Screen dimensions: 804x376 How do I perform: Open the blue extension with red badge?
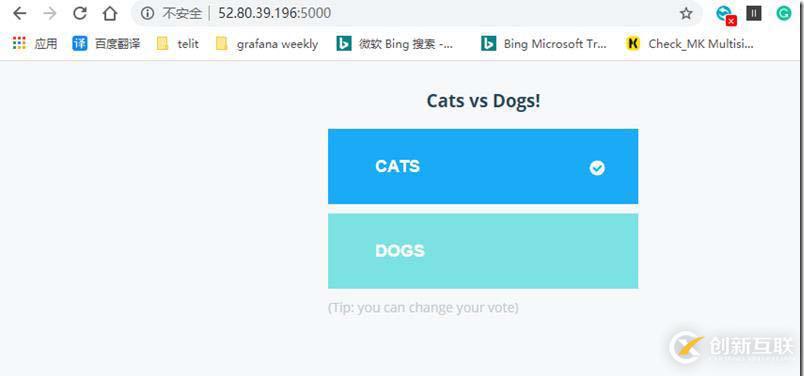point(726,15)
